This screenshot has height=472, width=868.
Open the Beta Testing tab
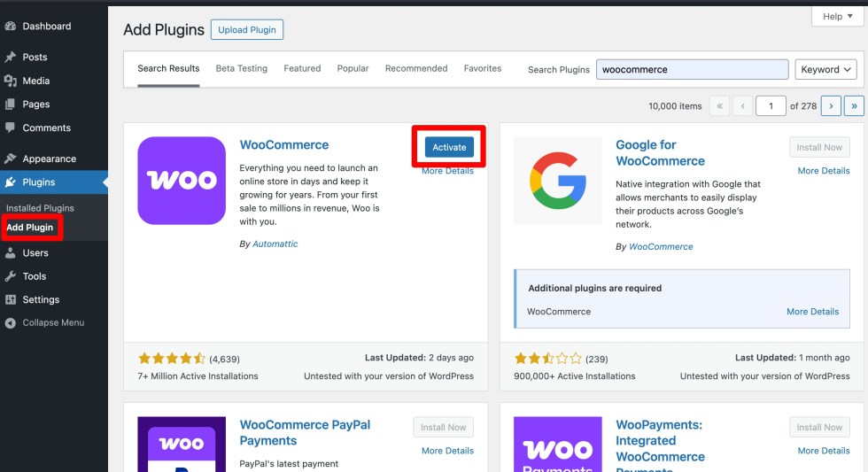click(241, 68)
